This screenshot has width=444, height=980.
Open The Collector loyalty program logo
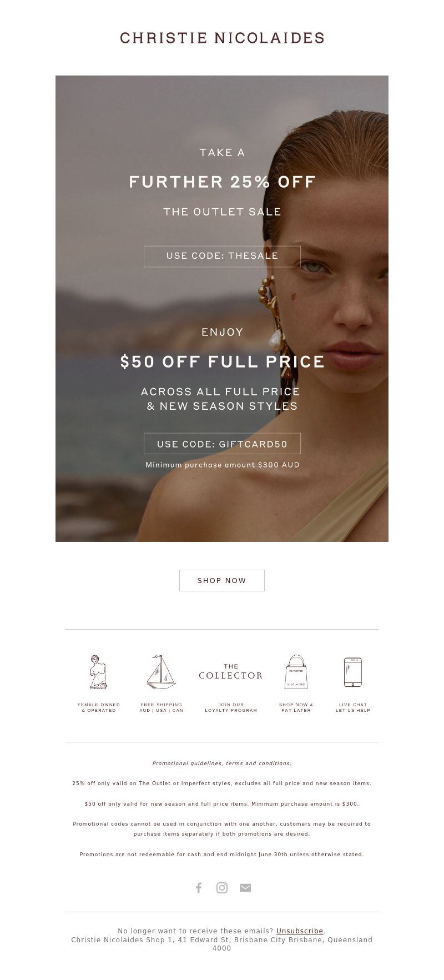(x=231, y=672)
